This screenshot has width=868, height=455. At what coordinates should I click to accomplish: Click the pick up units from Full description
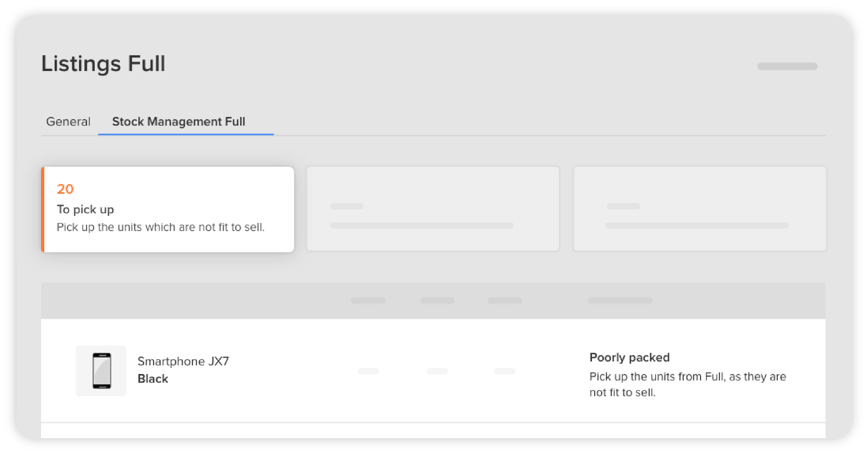[x=688, y=384]
